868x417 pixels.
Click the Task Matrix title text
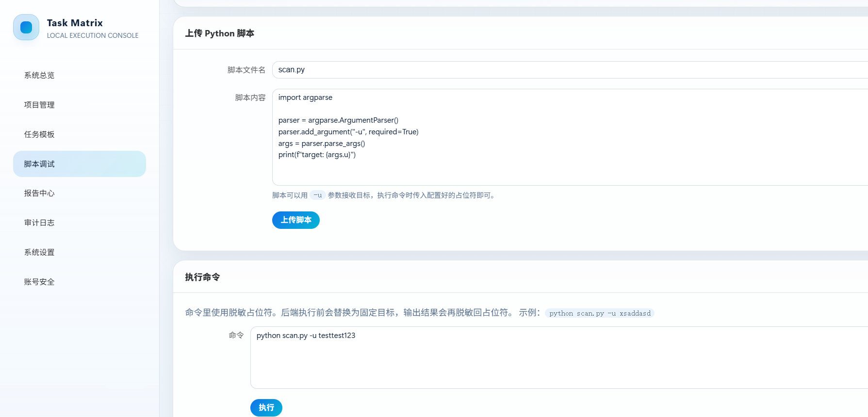tap(75, 23)
